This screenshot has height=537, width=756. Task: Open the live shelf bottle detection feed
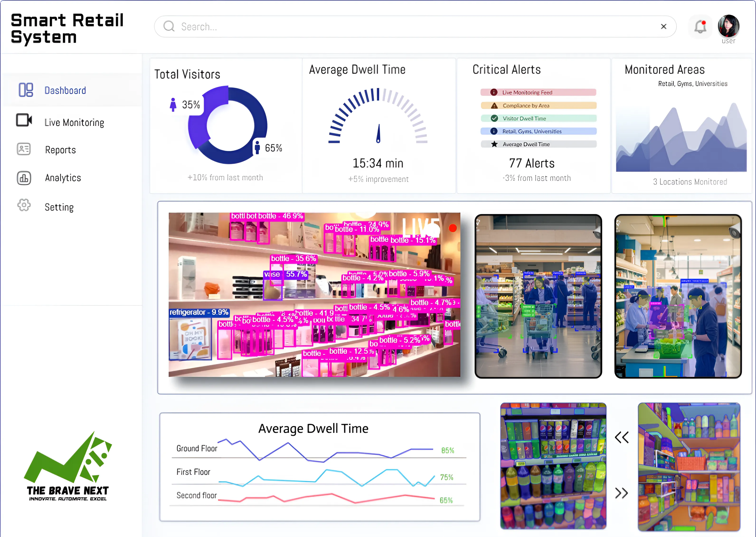314,295
